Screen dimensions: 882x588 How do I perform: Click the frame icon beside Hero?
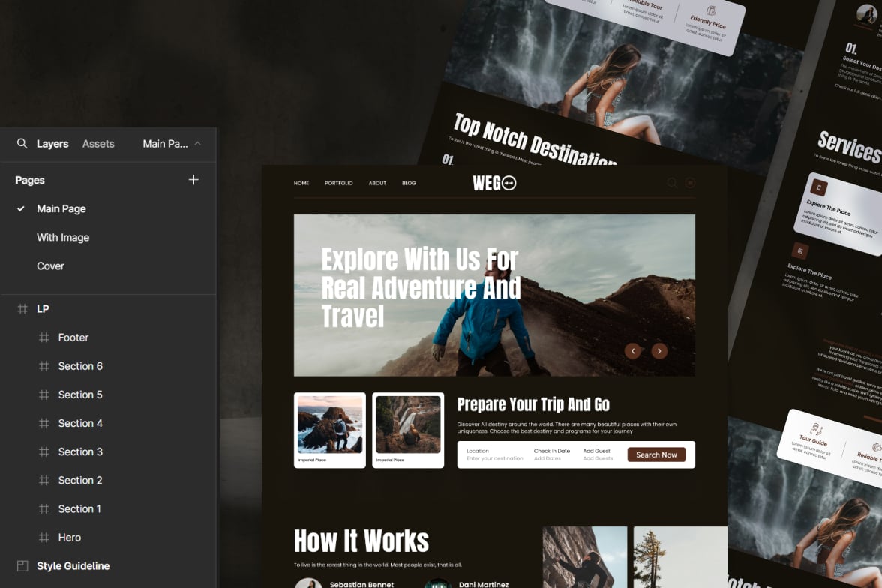pos(43,537)
